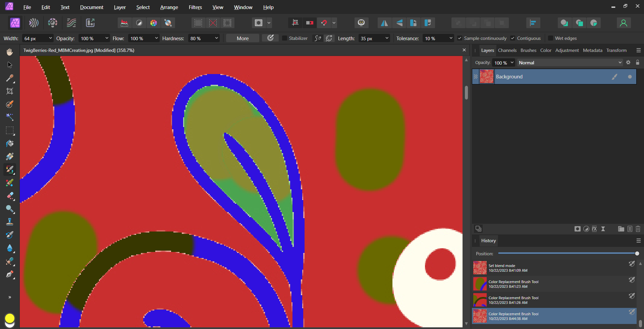Expand more tools chevron

pos(10,297)
